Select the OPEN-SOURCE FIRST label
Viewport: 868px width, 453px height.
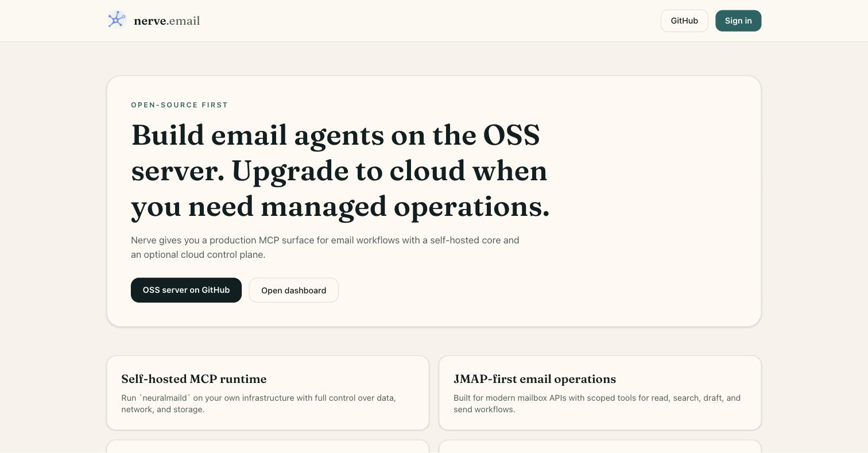tap(180, 105)
